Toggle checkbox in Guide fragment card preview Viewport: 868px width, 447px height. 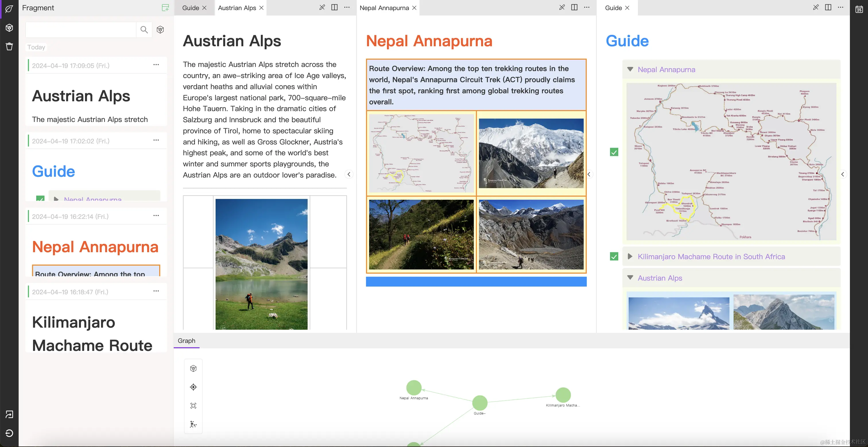(40, 199)
